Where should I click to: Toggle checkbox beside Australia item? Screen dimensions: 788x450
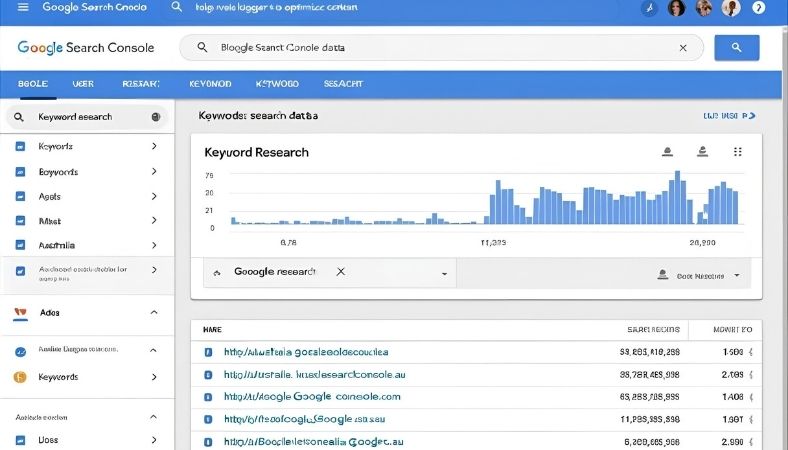click(x=20, y=245)
